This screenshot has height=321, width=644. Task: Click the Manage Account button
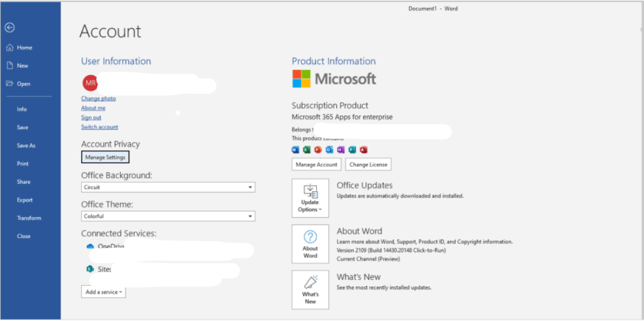317,164
